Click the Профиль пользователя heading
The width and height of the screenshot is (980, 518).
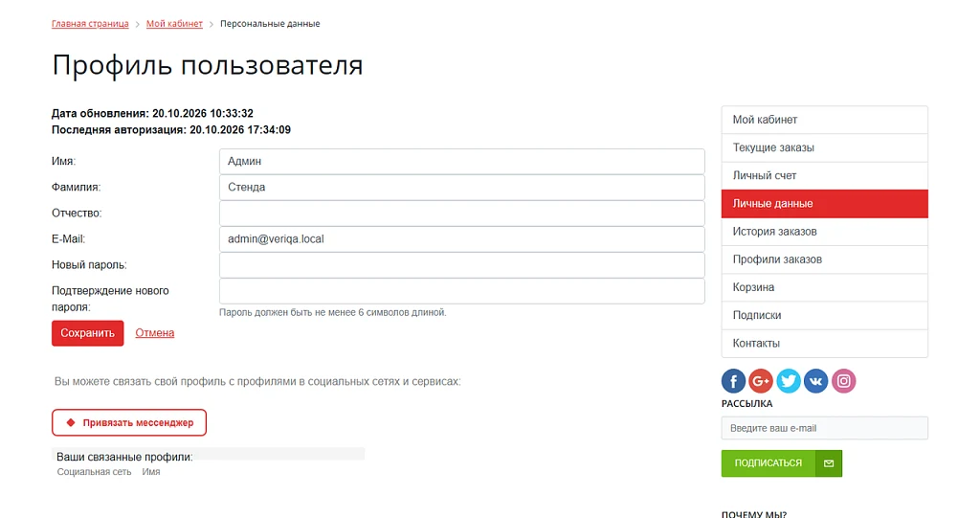[x=208, y=65]
